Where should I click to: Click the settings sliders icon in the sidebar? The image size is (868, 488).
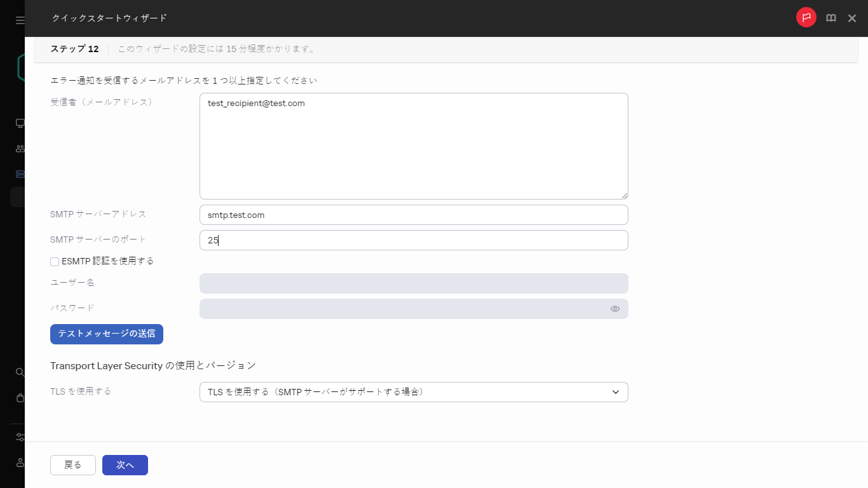[19, 437]
